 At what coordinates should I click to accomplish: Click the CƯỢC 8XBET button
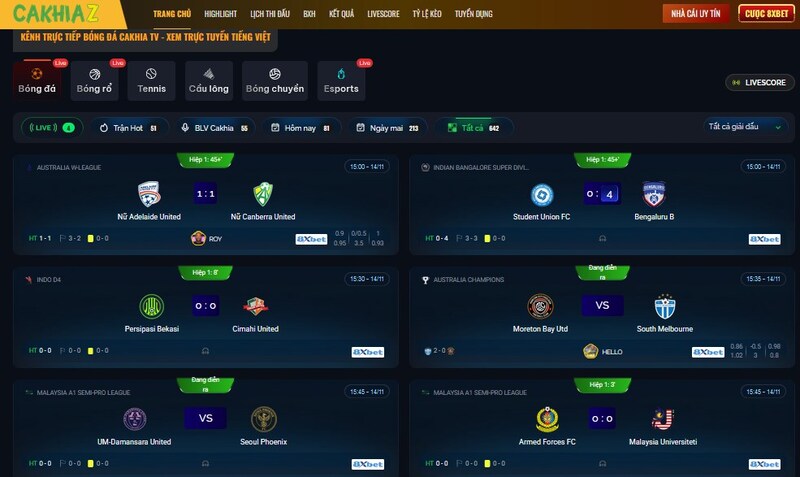coord(766,14)
